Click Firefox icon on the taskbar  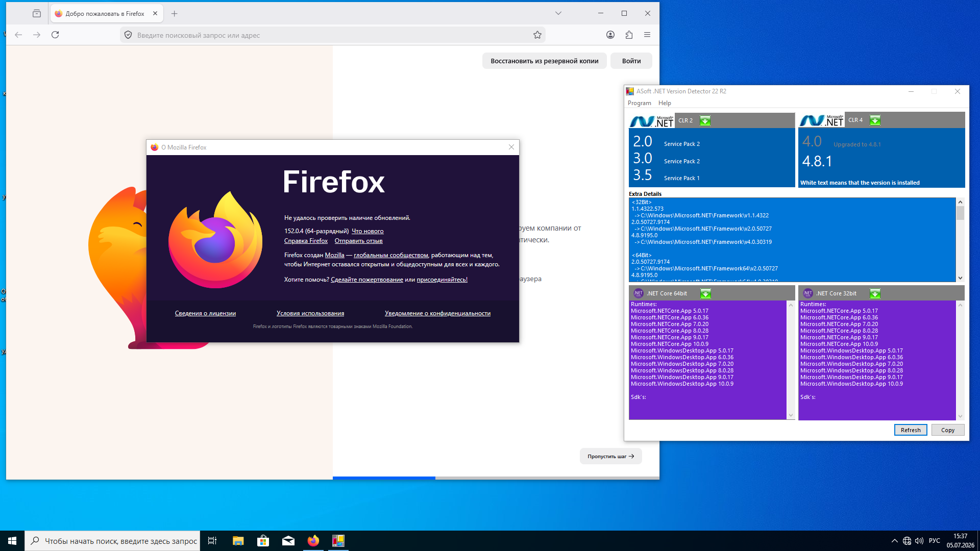[313, 541]
